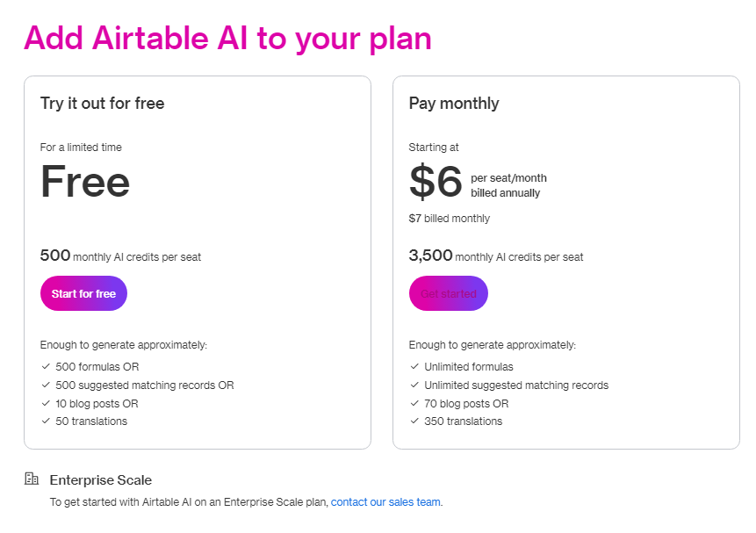
Task: Click checkmark next to 10 blog posts
Action: point(46,404)
